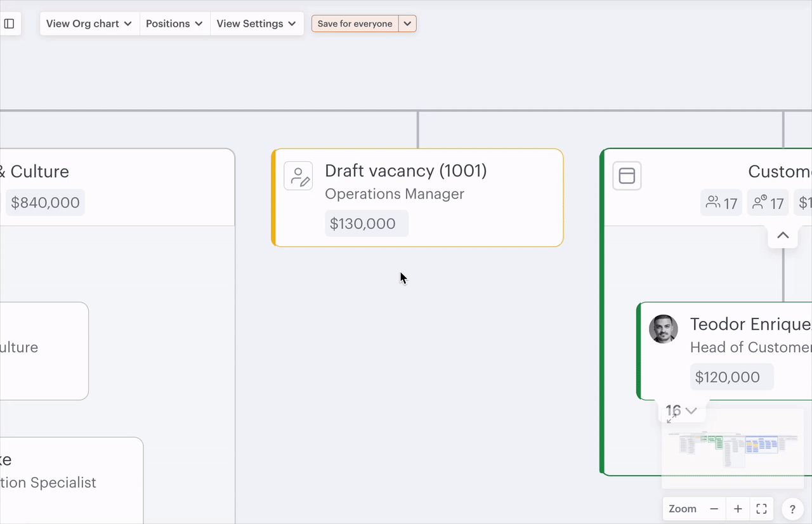Open help with the question mark button
Image resolution: width=812 pixels, height=524 pixels.
coord(792,509)
